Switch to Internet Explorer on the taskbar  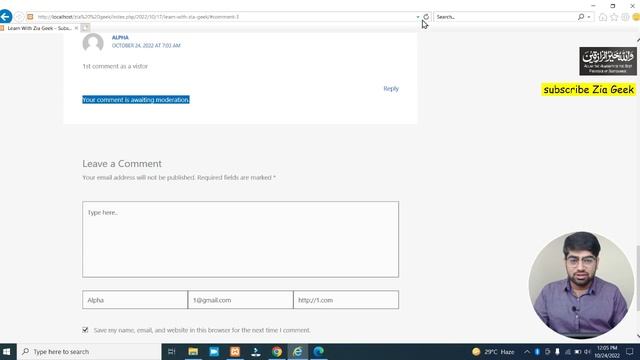click(x=298, y=351)
